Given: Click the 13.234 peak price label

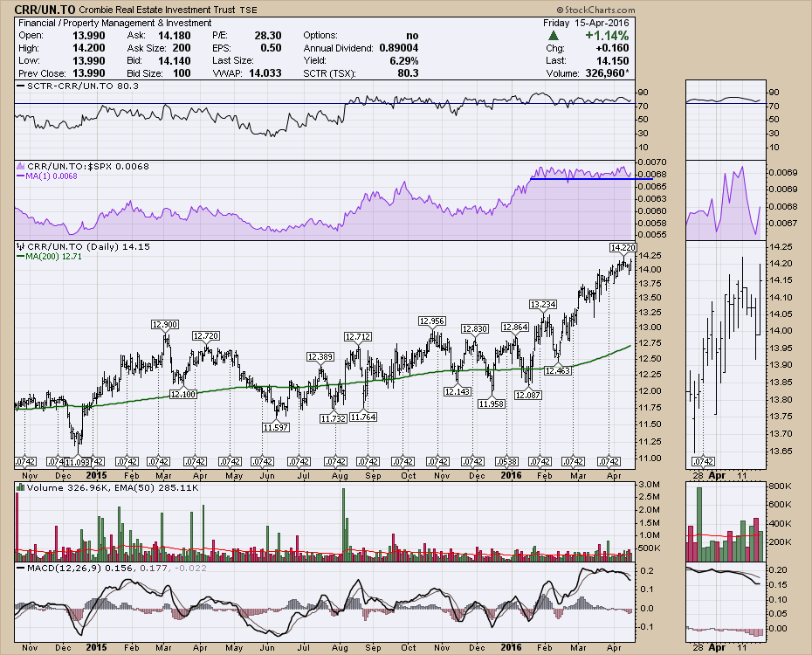Looking at the screenshot, I should [x=543, y=305].
